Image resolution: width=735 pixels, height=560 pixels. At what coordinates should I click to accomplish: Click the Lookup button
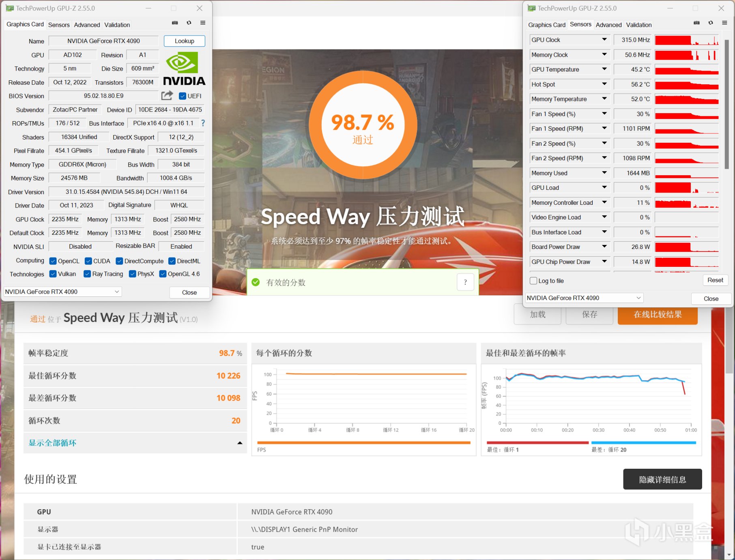click(x=185, y=41)
